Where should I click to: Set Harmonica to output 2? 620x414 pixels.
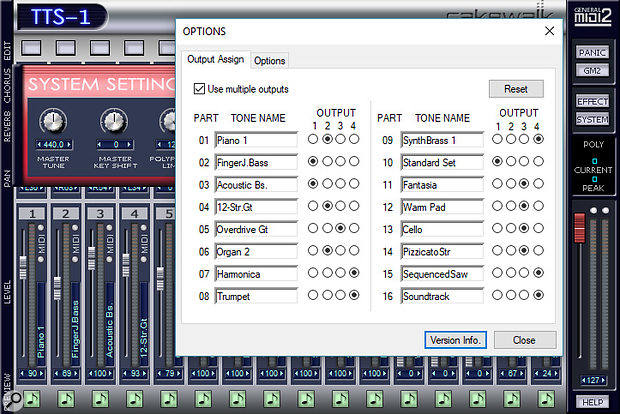point(327,272)
